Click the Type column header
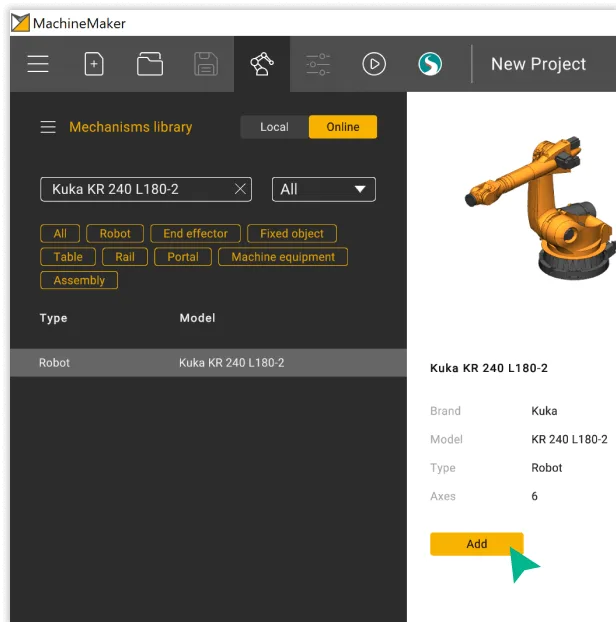Viewport: 616px width, 622px height. pos(53,318)
